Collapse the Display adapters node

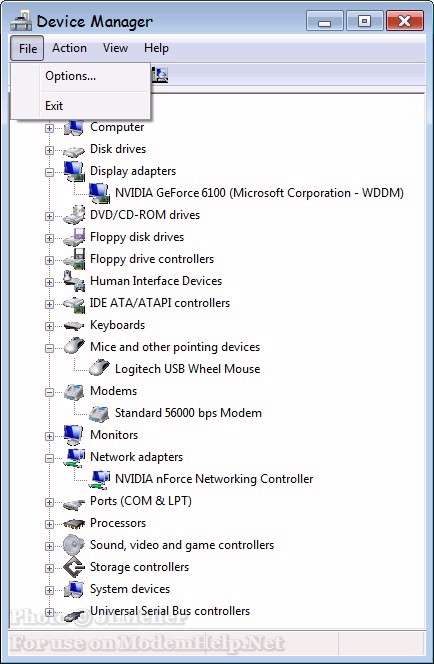pyautogui.click(x=50, y=172)
